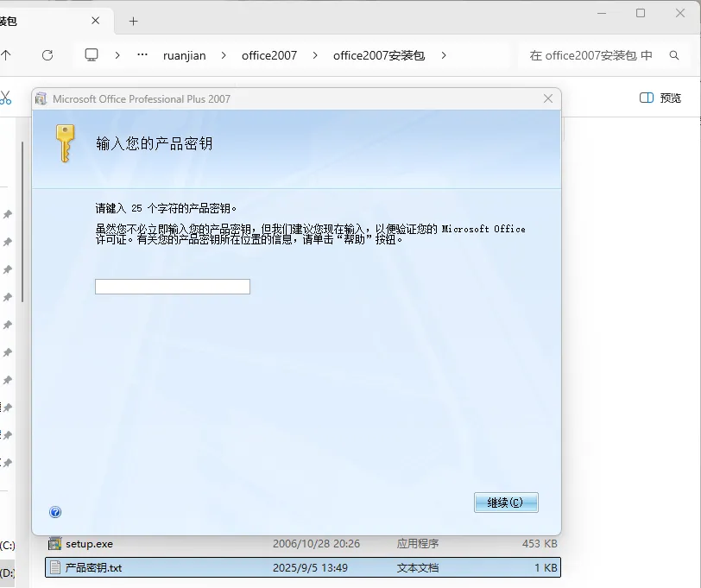Go up one folder level arrow
701x588 pixels.
pyautogui.click(x=6, y=55)
